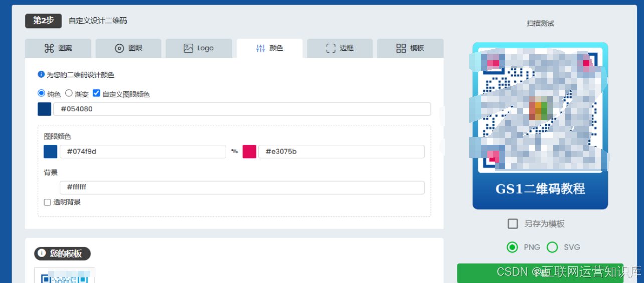Uncheck 自定义图眼颜色 checkbox
The image size is (644, 283).
coord(96,93)
